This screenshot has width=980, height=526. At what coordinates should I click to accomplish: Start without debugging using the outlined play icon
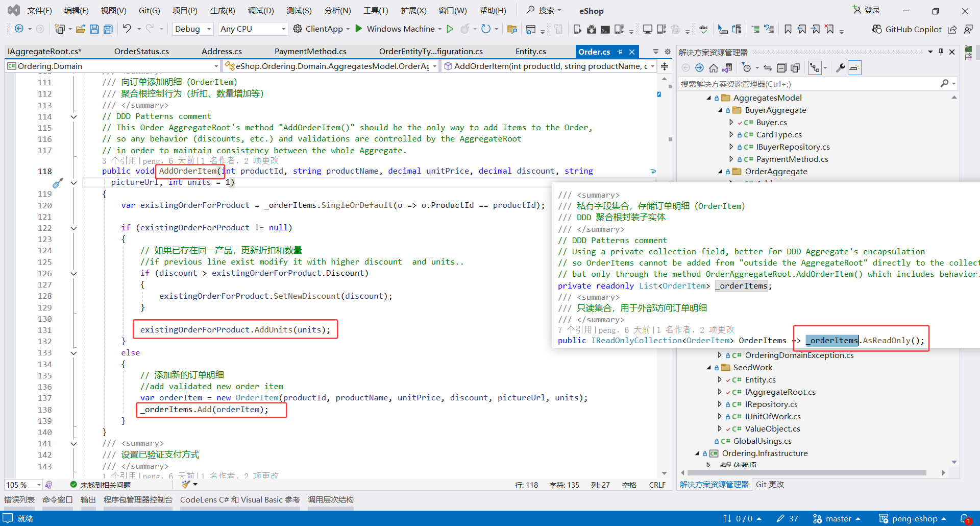(450, 29)
